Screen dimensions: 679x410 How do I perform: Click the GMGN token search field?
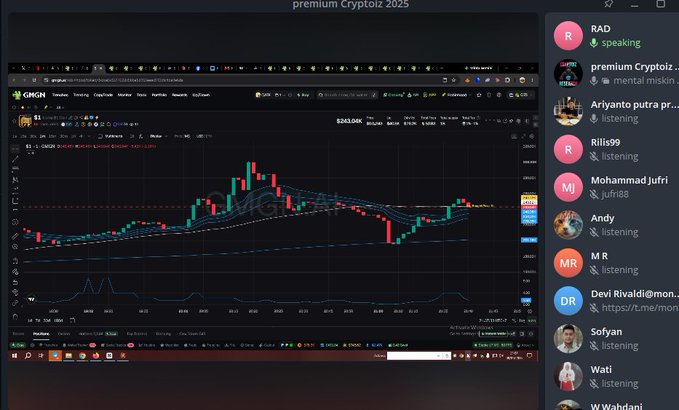[x=346, y=95]
